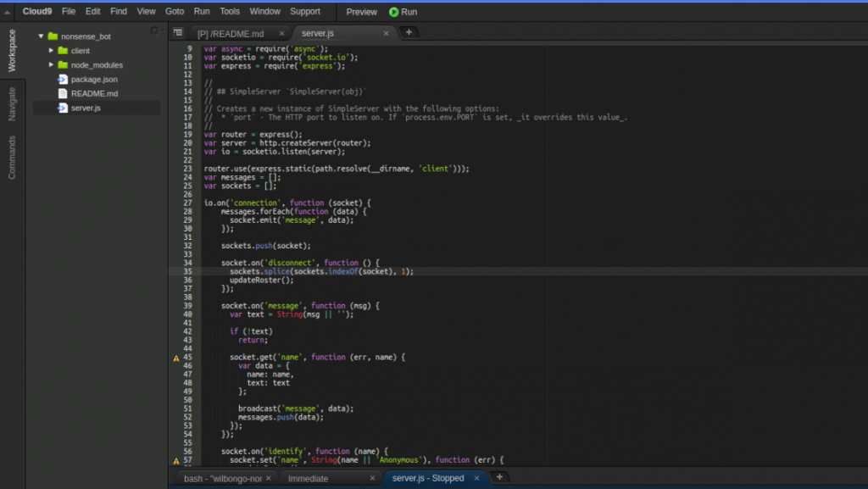The image size is (868, 489).
Task: Open the File menu
Action: 69,11
